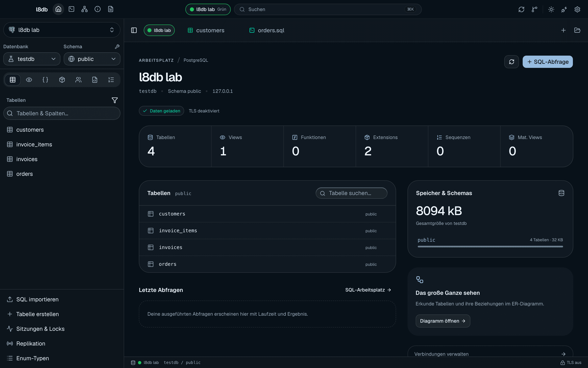Open orders row in Tabellen card
This screenshot has height=368, width=588.
click(x=267, y=264)
